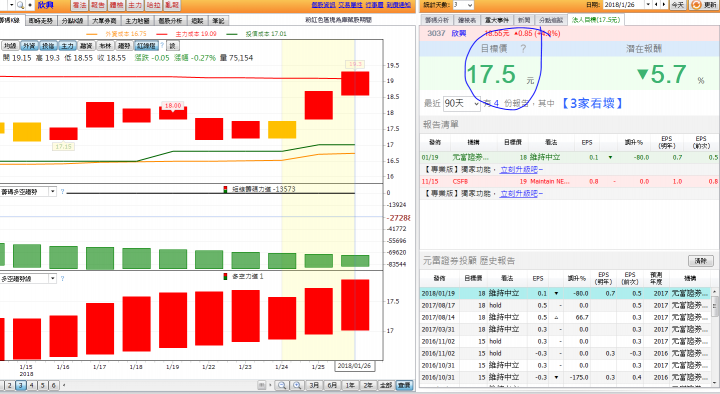Click the help question mark beside 紅綠階
720x394 pixels.
pos(162,45)
